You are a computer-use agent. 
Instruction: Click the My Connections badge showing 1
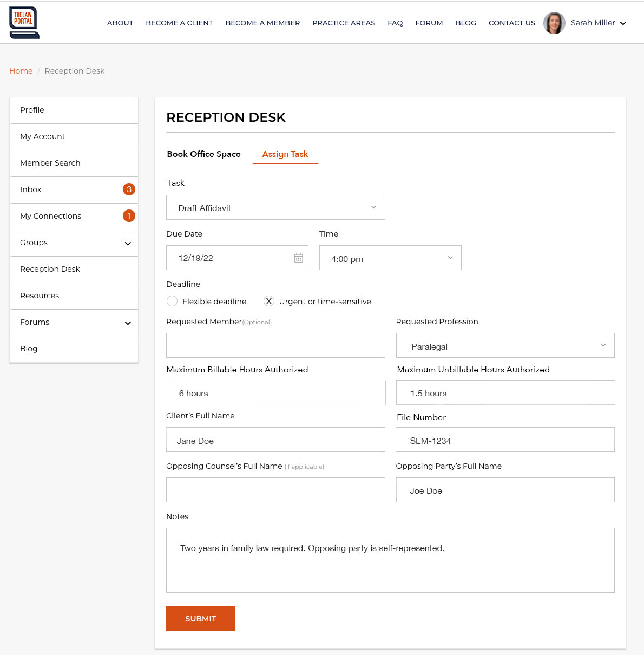(x=129, y=216)
